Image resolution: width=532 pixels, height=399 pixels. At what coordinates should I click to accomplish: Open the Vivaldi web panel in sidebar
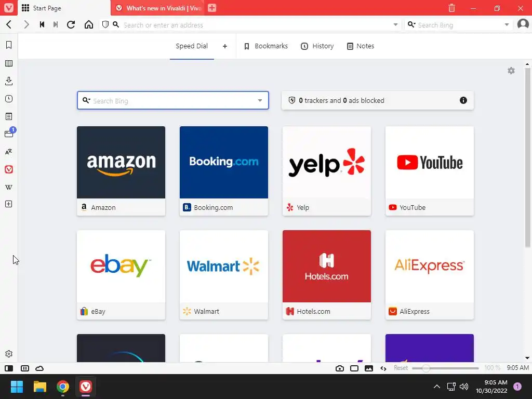click(x=9, y=169)
